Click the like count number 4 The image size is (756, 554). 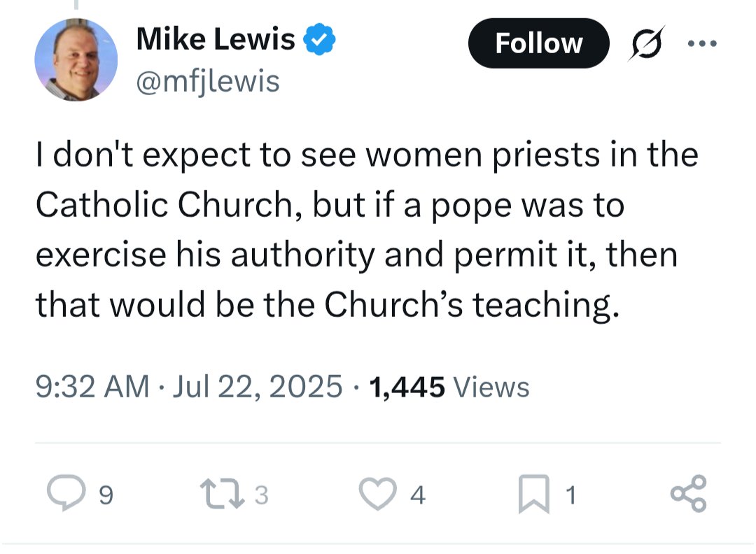point(417,495)
